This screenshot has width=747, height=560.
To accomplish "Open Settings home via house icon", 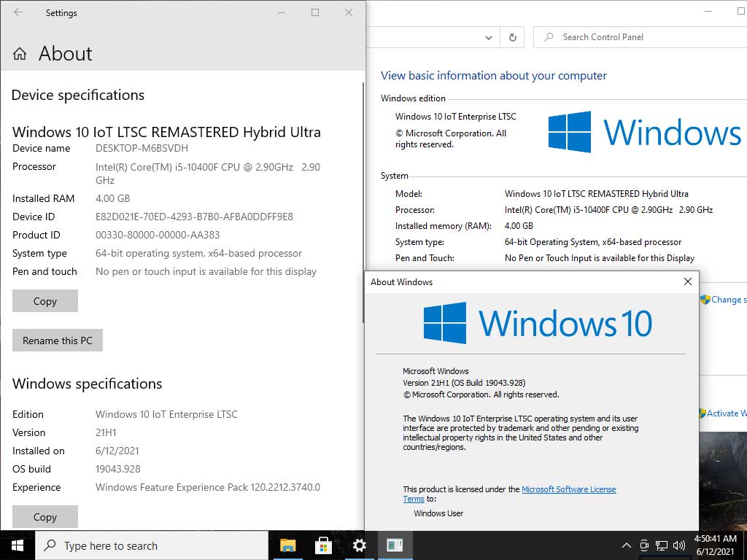I will (x=20, y=53).
